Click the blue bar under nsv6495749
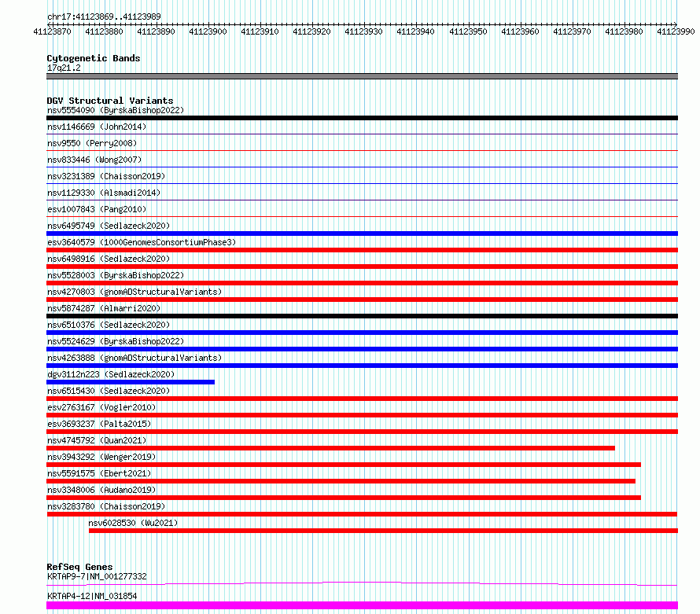 [x=362, y=233]
